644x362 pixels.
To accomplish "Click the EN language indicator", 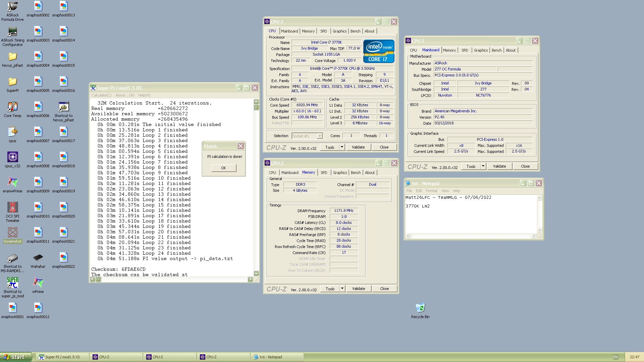I will [x=615, y=357].
